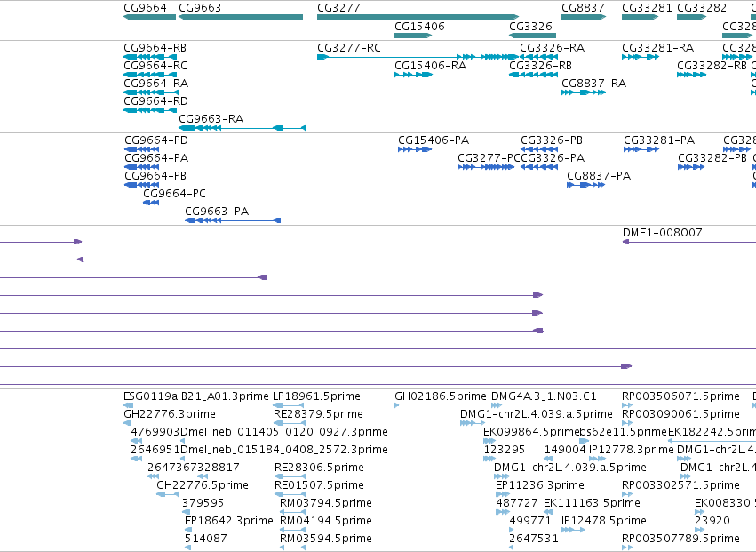Select protein CG3277-PC
The image size is (756, 552).
(x=489, y=158)
